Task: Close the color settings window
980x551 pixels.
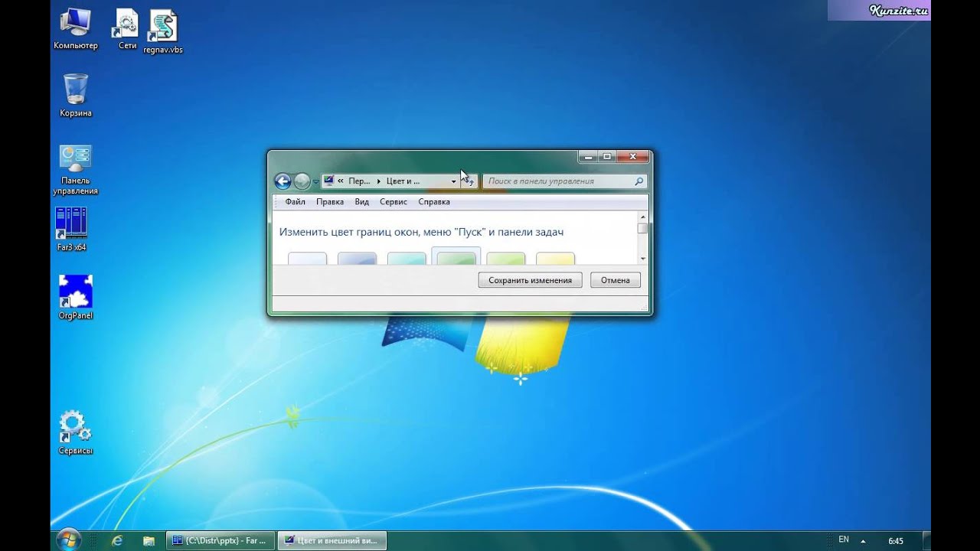Action: (x=633, y=157)
